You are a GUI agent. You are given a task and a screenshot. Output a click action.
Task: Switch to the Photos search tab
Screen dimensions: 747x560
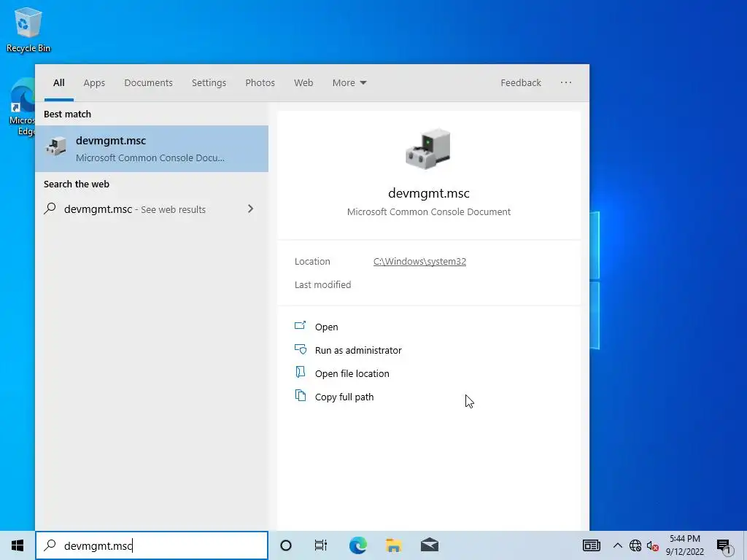(260, 83)
